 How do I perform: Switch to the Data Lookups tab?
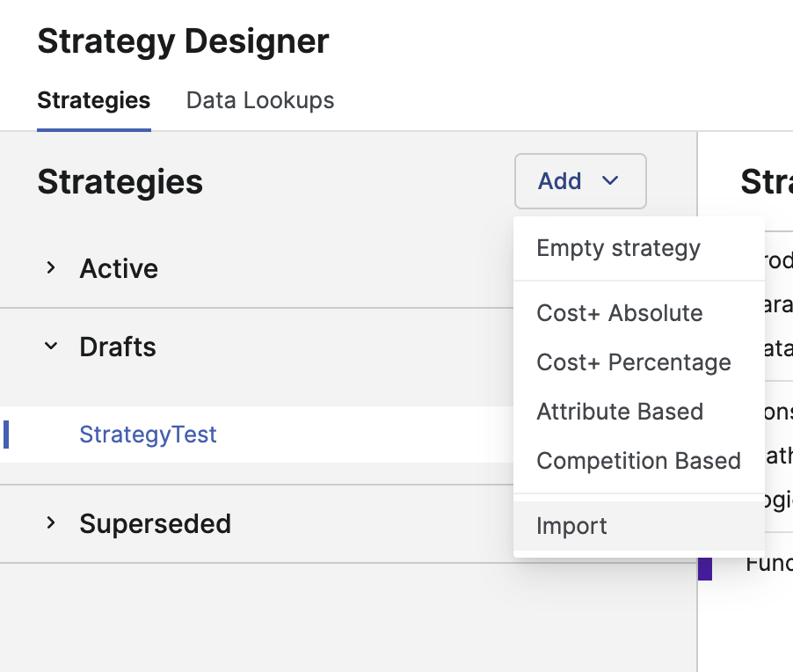260,100
